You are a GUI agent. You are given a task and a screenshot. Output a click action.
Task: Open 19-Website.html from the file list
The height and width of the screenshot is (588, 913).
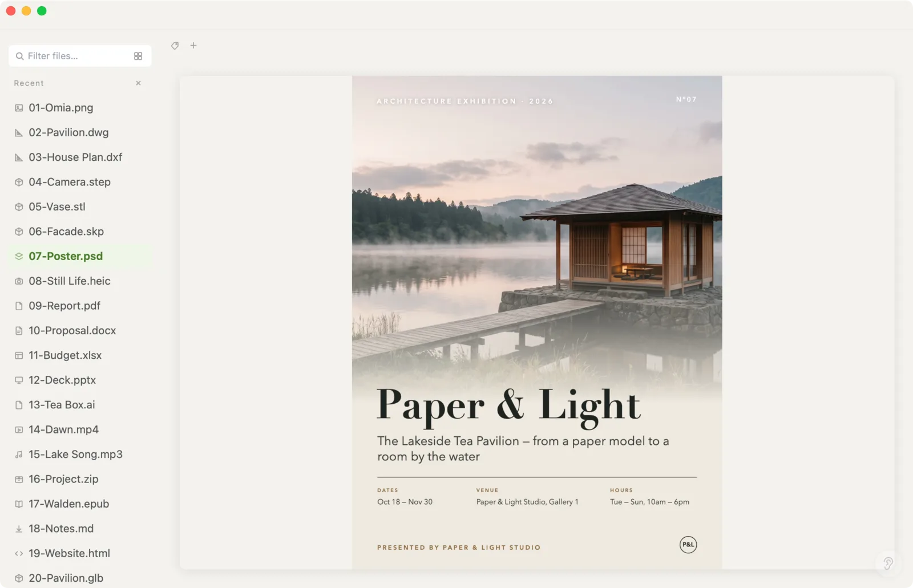80,553
